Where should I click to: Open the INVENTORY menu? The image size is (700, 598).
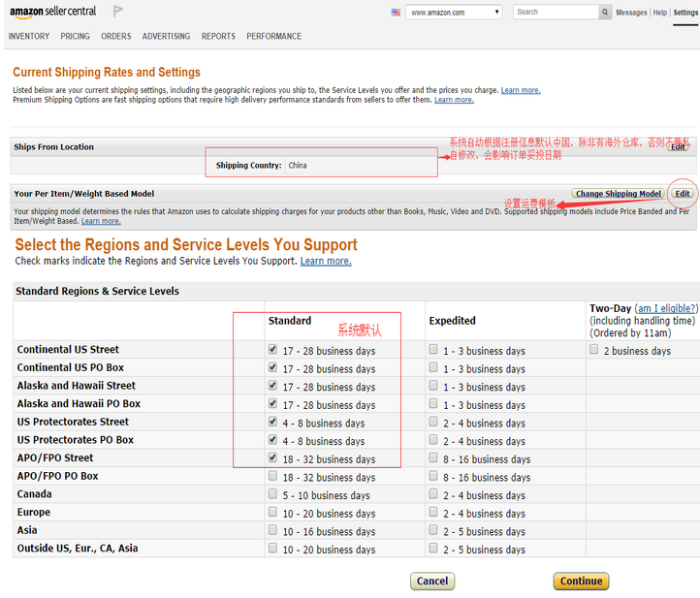pyautogui.click(x=29, y=36)
